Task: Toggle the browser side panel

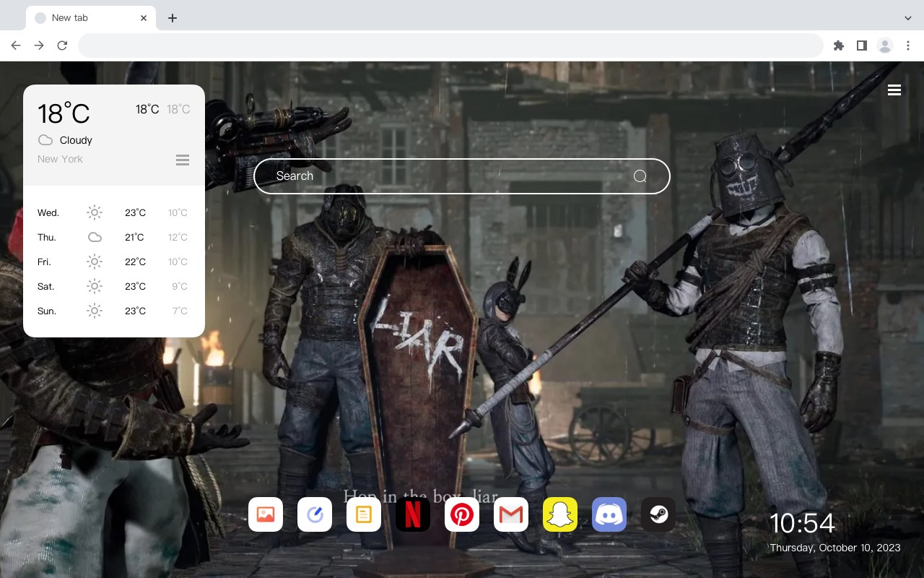Action: (x=861, y=46)
